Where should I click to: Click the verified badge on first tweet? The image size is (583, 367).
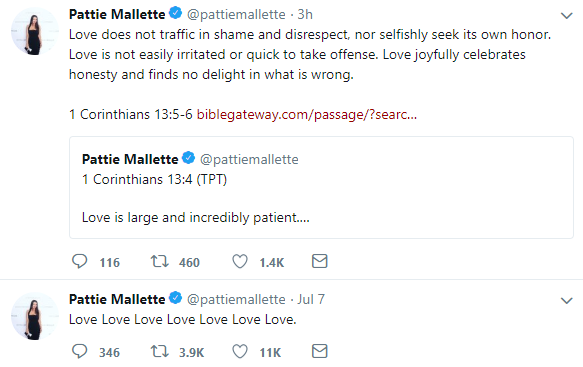[175, 13]
